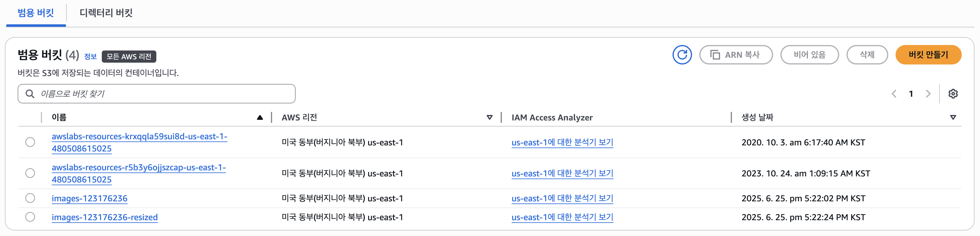Open table preferences gear icon
The image size is (980, 236).
tap(953, 94)
